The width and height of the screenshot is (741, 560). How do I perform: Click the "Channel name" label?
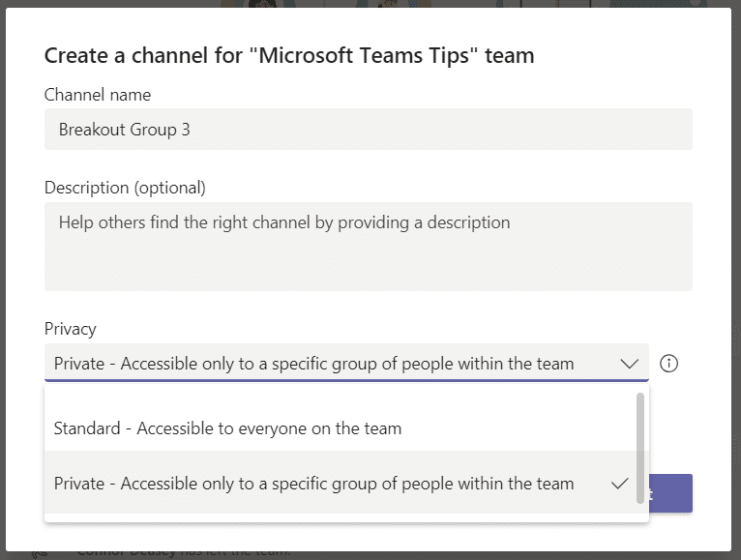click(98, 95)
